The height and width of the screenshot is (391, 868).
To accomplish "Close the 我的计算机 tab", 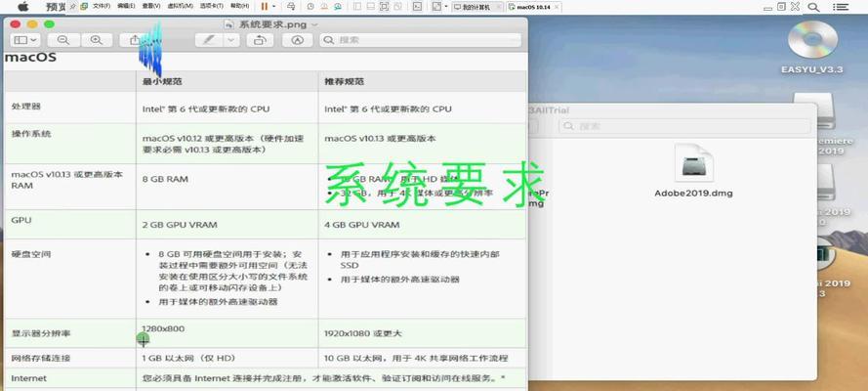I will click(499, 7).
